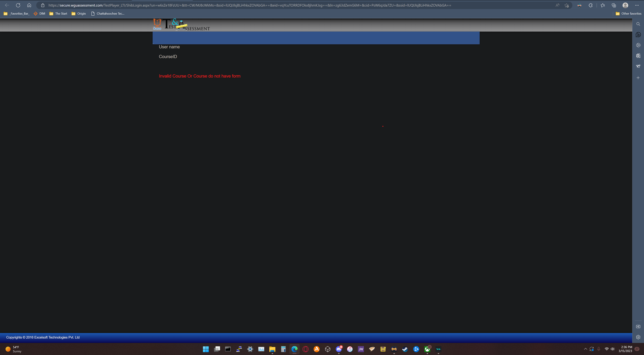Open Discord from the taskbar
Viewport: 644px width, 355px height.
click(x=339, y=349)
